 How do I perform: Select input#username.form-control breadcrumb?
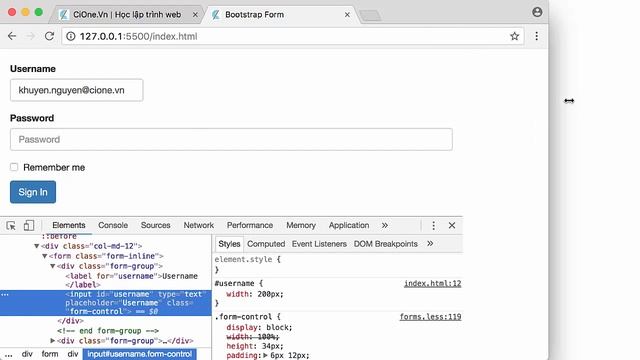click(x=139, y=354)
